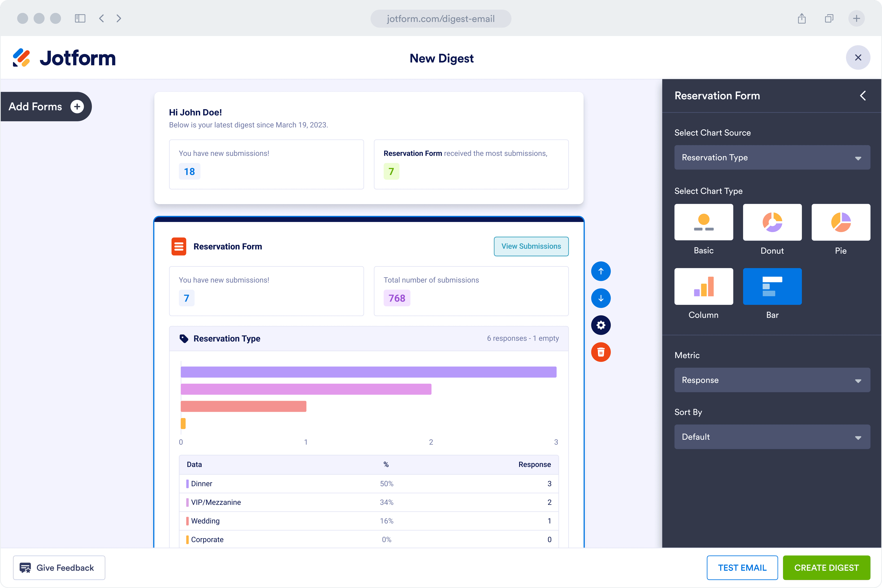Click the Data column header
882x588 pixels.
(194, 465)
